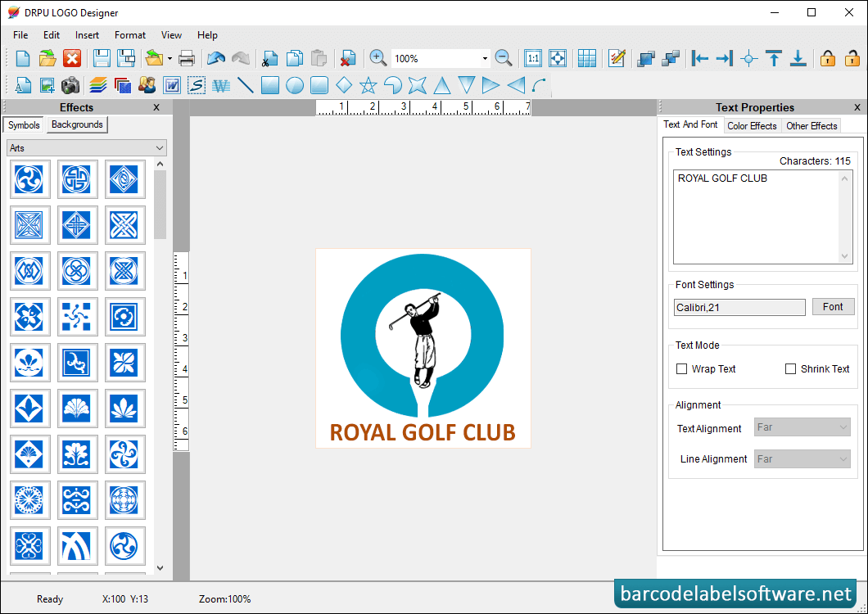Click the text box containing ROYAL GOLF CLUB

(762, 217)
